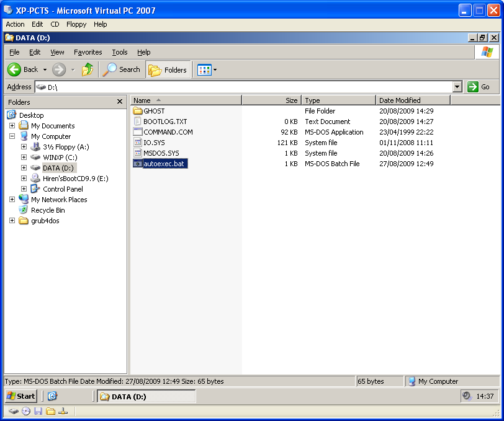Expand 3½ Floppy (A:) node

tap(24, 147)
